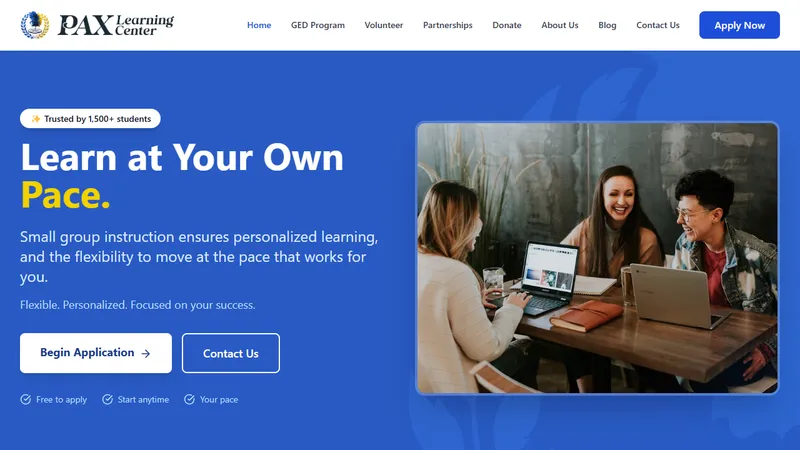Click the PAX Learning Center crest logo

pos(35,25)
